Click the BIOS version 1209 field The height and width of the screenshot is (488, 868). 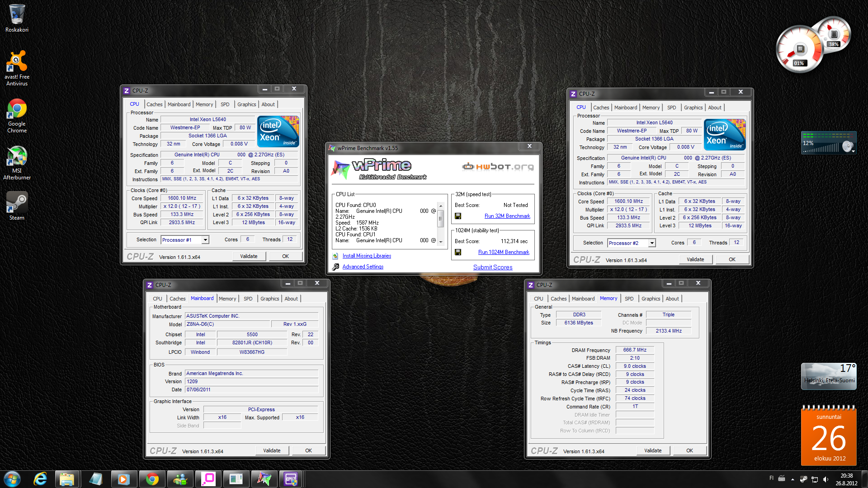[251, 381]
